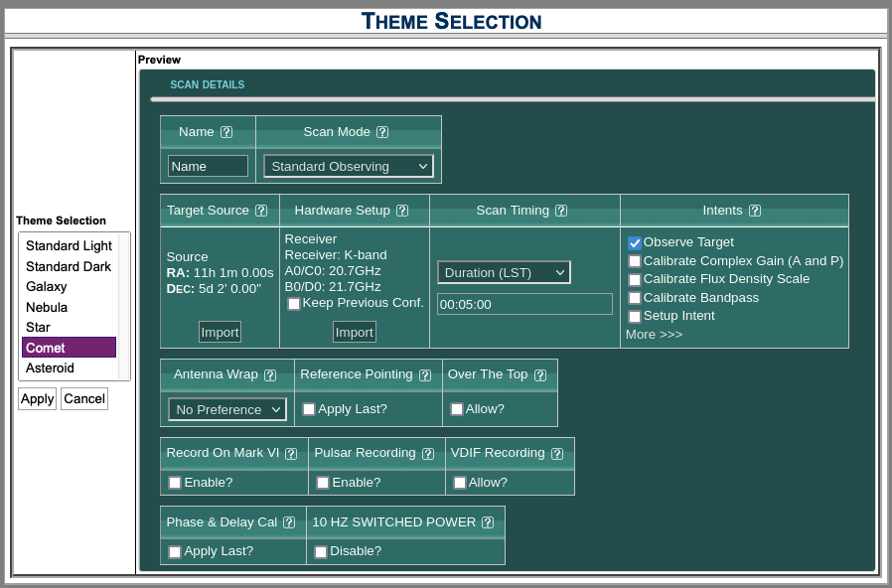Open the Scan Mode help icon
This screenshot has height=588, width=892.
382,132
